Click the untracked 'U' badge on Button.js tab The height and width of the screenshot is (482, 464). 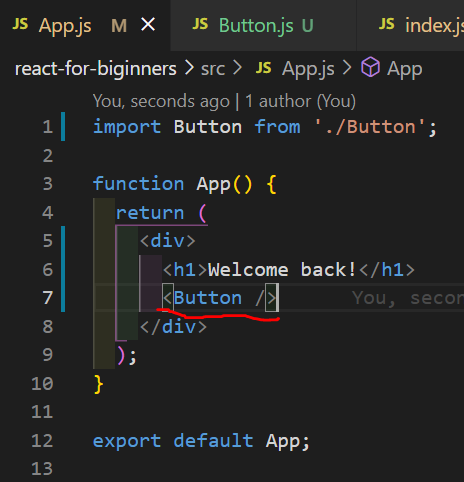coord(307,26)
